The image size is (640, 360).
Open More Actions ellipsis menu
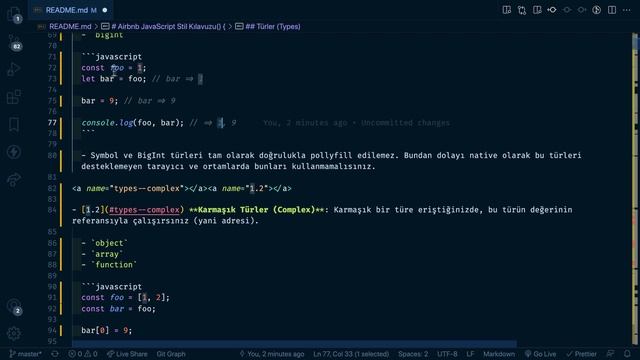click(627, 10)
